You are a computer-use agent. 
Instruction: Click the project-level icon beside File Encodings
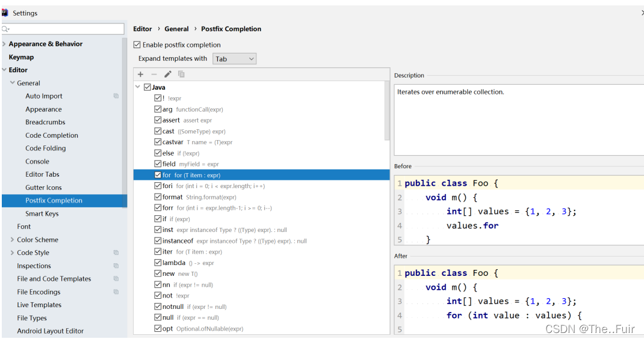pyautogui.click(x=116, y=292)
